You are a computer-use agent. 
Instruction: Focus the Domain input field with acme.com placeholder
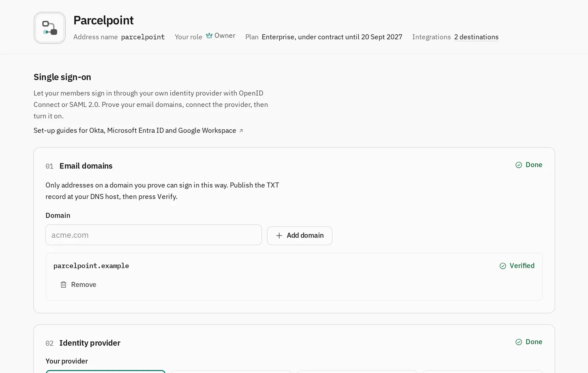coord(154,235)
